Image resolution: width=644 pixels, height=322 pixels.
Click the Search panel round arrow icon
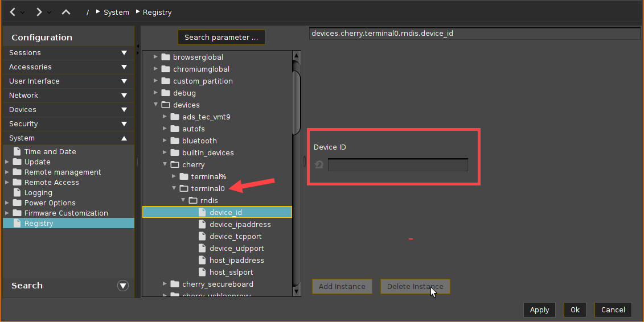coord(123,286)
